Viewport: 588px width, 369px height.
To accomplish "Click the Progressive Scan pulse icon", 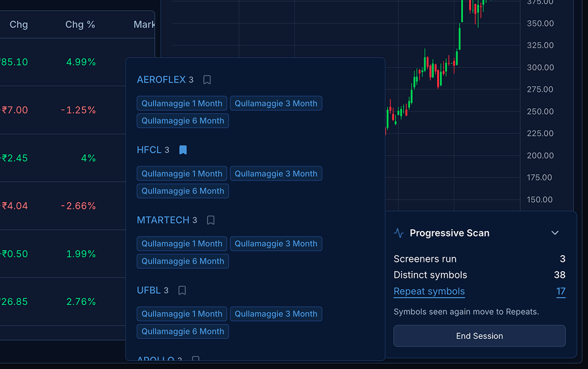I will tap(398, 233).
